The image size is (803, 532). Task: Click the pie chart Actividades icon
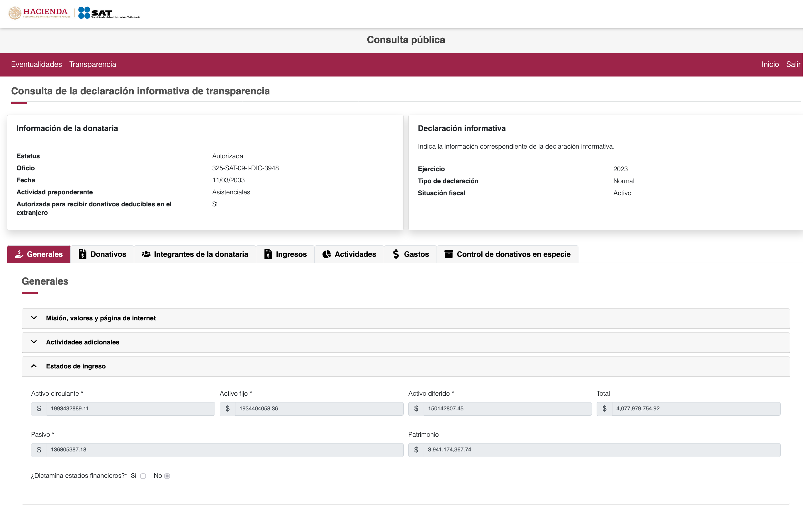coord(326,254)
